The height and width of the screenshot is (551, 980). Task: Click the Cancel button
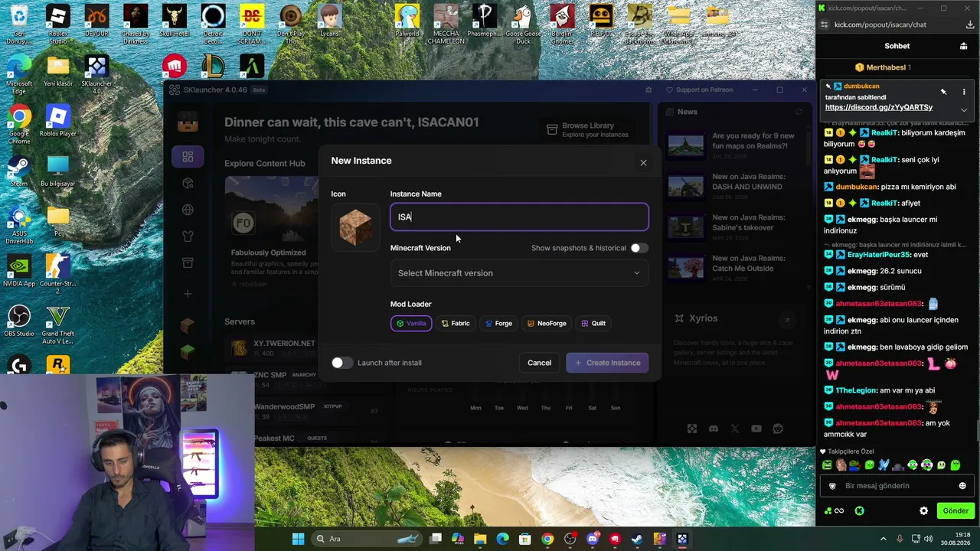[x=539, y=363]
